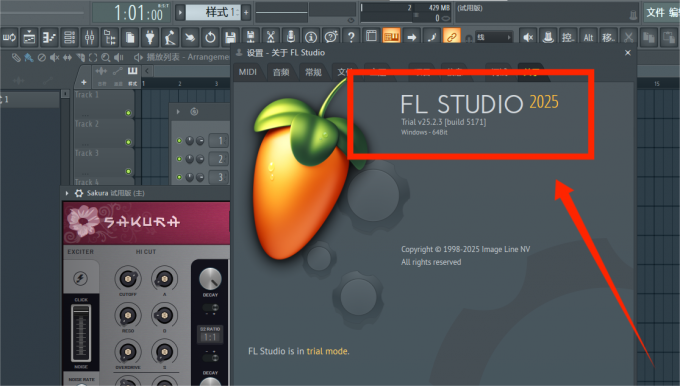Click the render export floppy icon
Viewport: 680px width, 386px height.
tap(250, 37)
